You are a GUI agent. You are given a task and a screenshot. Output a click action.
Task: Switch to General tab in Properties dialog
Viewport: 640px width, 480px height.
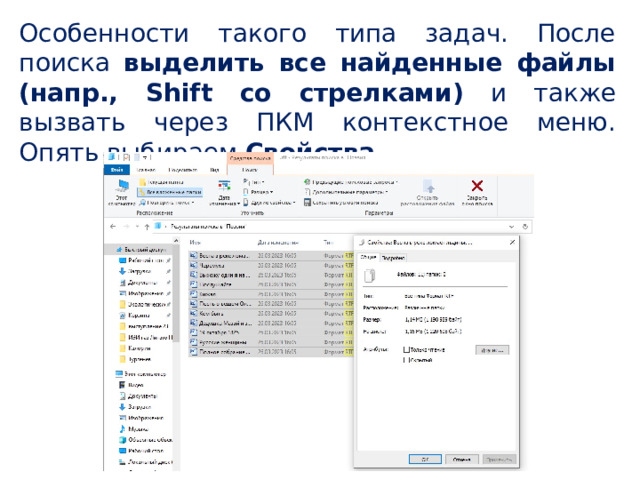[369, 257]
